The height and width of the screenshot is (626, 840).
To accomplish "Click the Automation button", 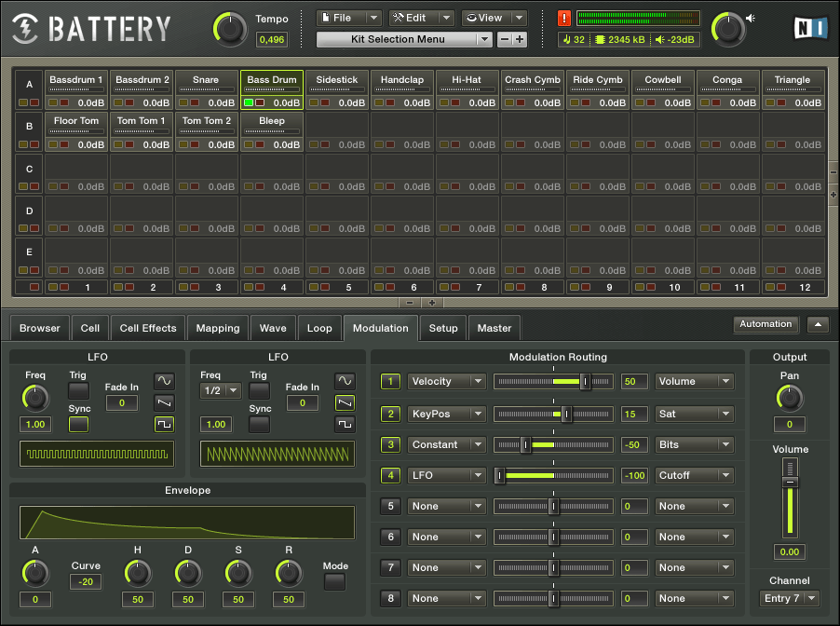I will click(765, 324).
